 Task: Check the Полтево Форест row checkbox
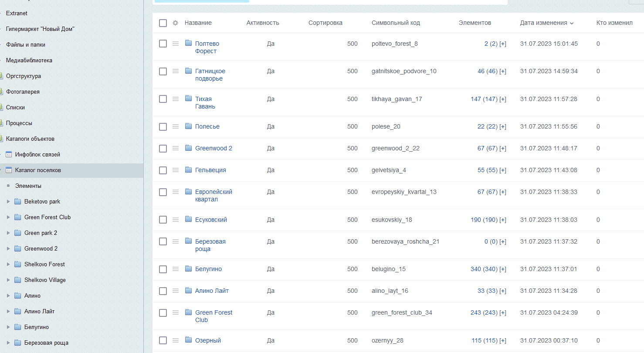(x=163, y=44)
